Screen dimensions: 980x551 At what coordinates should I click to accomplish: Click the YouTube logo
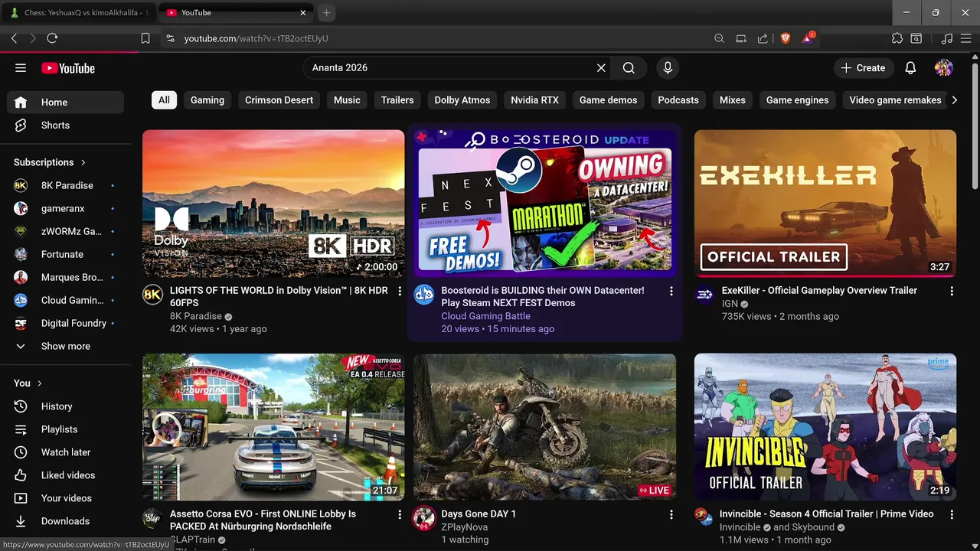pos(68,68)
